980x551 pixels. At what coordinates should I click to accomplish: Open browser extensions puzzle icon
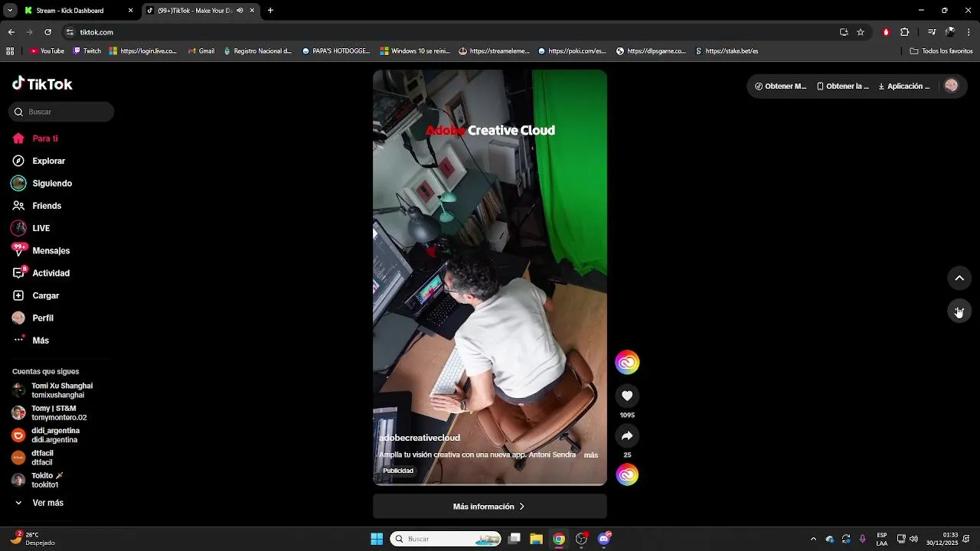[x=905, y=32]
